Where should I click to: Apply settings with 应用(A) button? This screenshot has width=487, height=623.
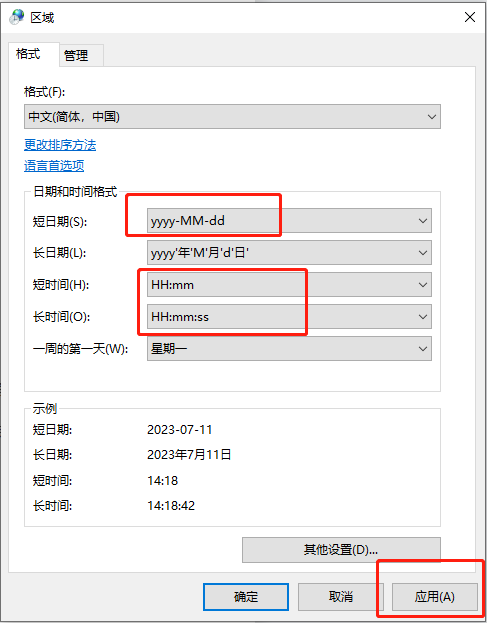click(435, 596)
